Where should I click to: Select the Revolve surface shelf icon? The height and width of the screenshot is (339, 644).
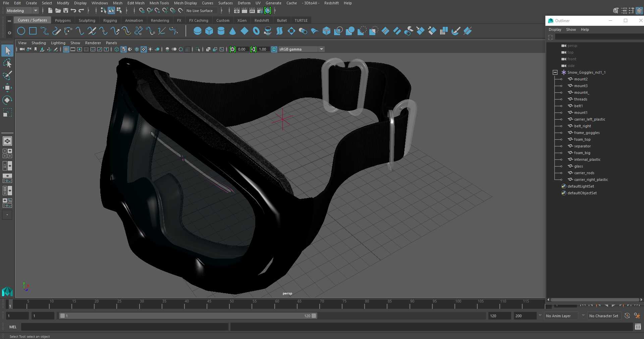click(x=268, y=31)
